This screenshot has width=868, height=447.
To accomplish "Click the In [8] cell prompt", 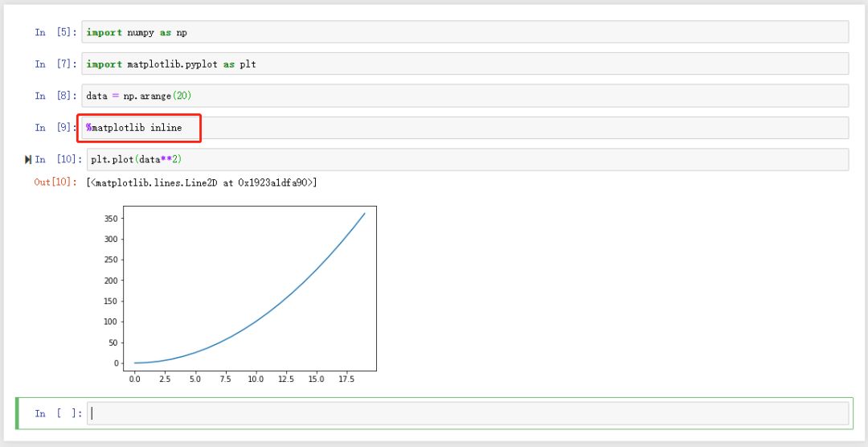I will 55,96.
